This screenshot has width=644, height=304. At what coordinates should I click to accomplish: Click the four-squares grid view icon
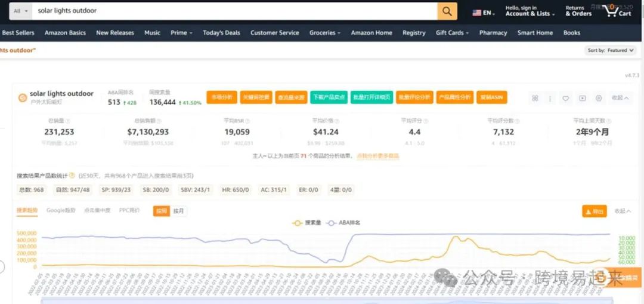click(x=535, y=98)
